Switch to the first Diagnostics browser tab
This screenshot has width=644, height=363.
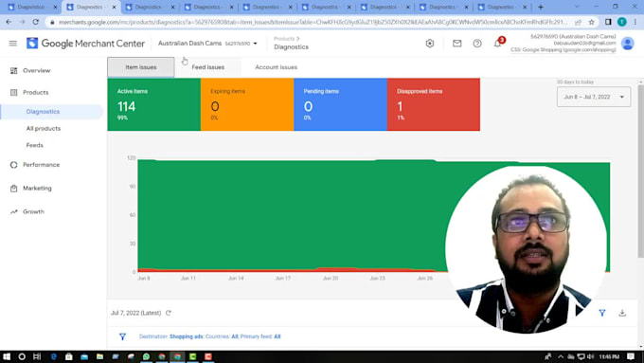(31, 7)
